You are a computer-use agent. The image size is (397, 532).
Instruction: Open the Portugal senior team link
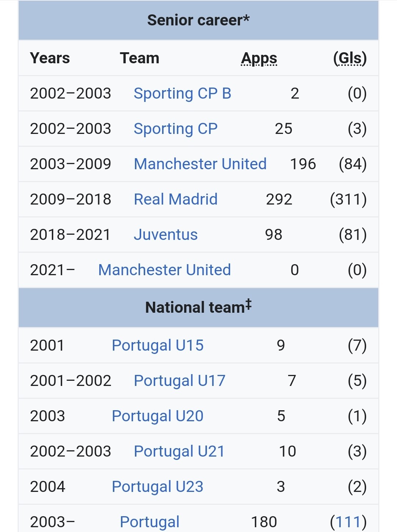point(150,522)
